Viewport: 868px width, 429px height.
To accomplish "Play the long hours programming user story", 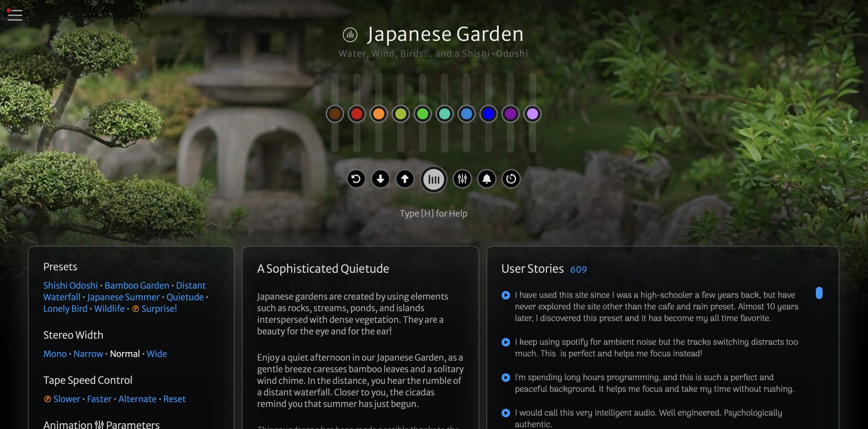I will coord(506,377).
